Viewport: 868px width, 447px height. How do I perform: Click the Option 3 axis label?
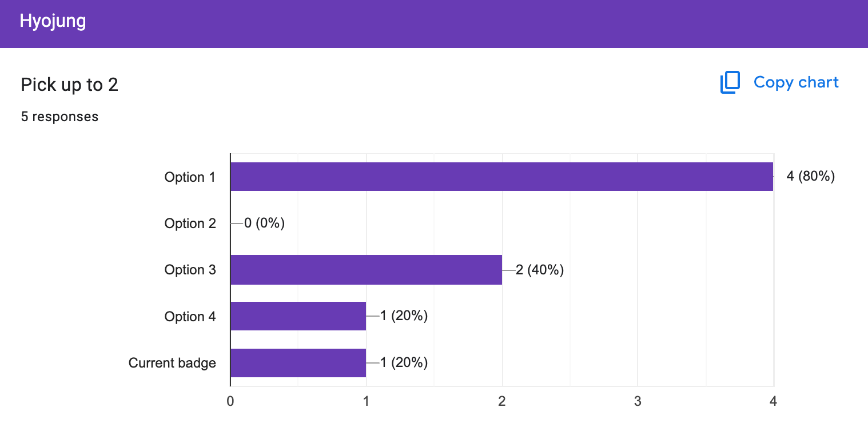click(x=190, y=270)
